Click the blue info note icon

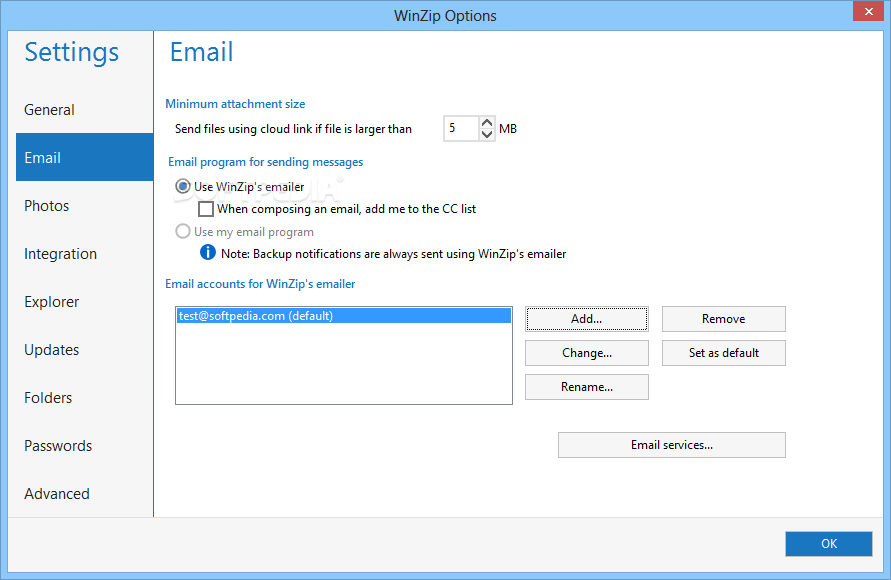(x=207, y=252)
